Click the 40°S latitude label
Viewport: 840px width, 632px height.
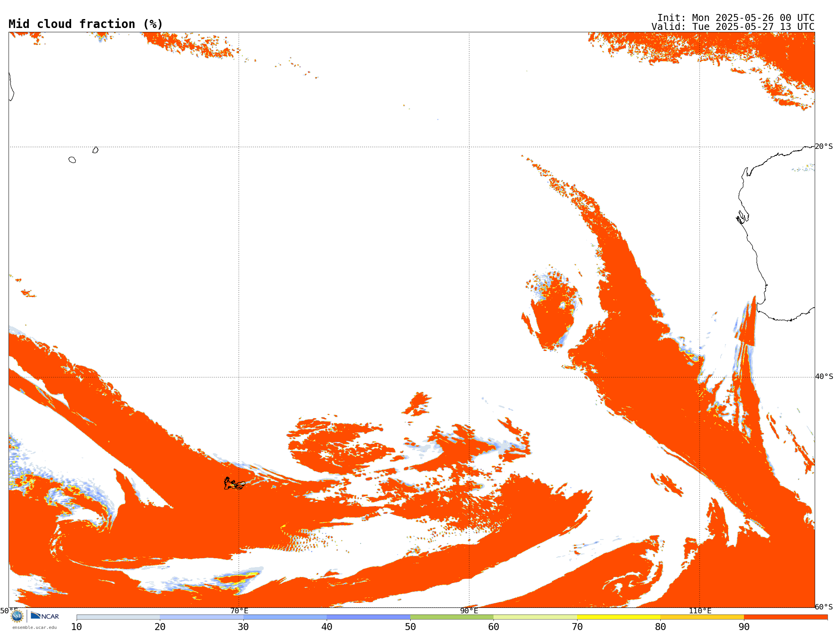[824, 377]
